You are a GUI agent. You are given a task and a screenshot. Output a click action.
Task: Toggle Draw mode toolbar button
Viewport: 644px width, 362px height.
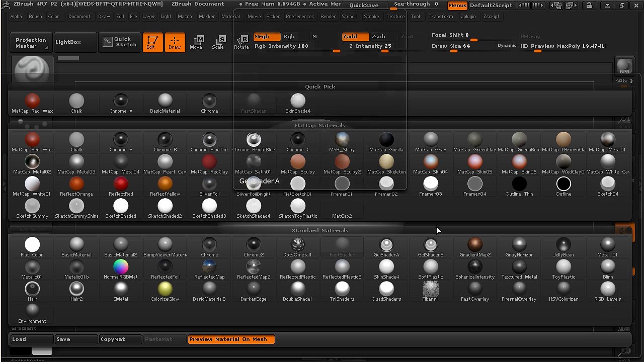click(175, 42)
